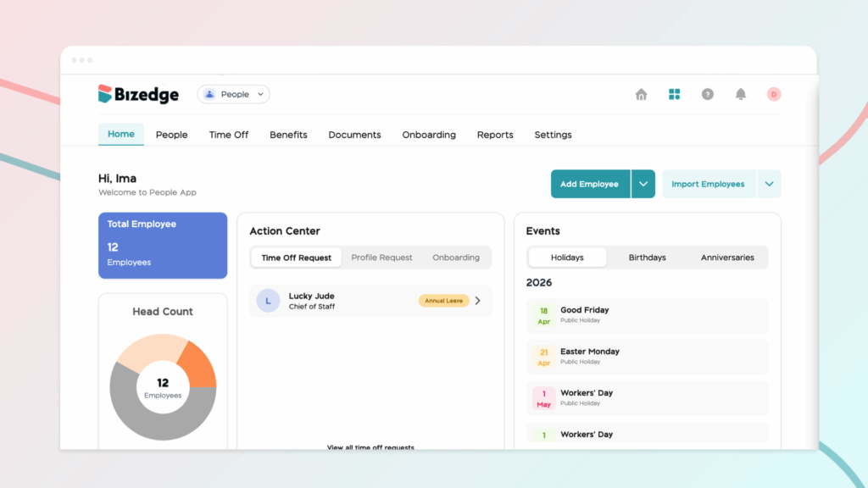Navigate to the Reports tab
Image resolution: width=868 pixels, height=488 pixels.
pos(495,135)
